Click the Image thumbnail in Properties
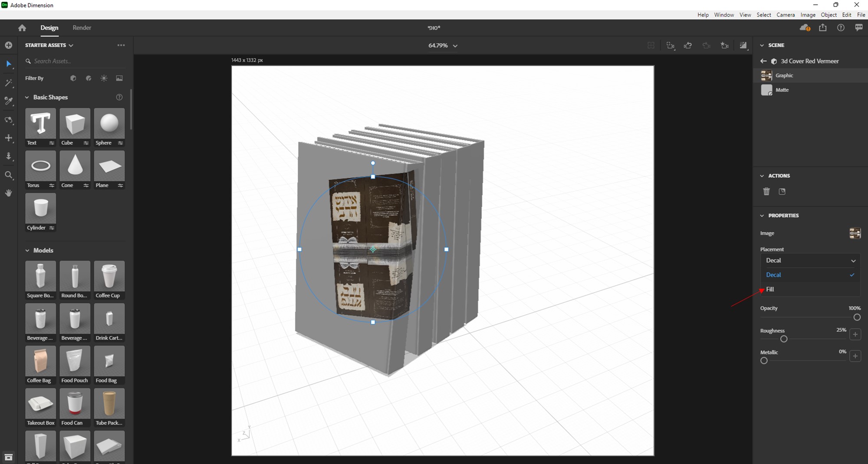The width and height of the screenshot is (868, 464). [855, 233]
